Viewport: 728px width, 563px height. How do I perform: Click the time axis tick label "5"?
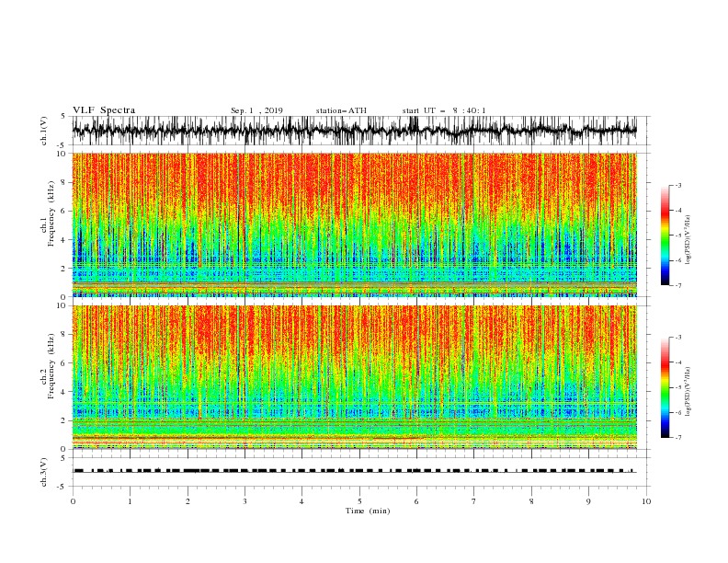tap(359, 501)
